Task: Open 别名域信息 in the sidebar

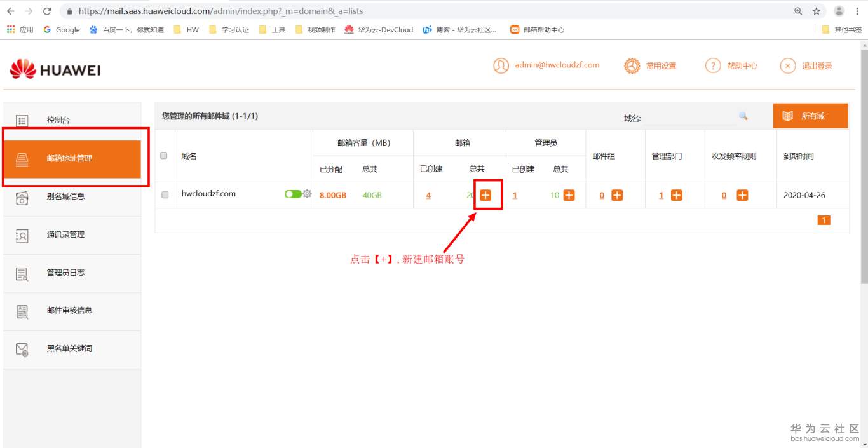Action: click(72, 197)
